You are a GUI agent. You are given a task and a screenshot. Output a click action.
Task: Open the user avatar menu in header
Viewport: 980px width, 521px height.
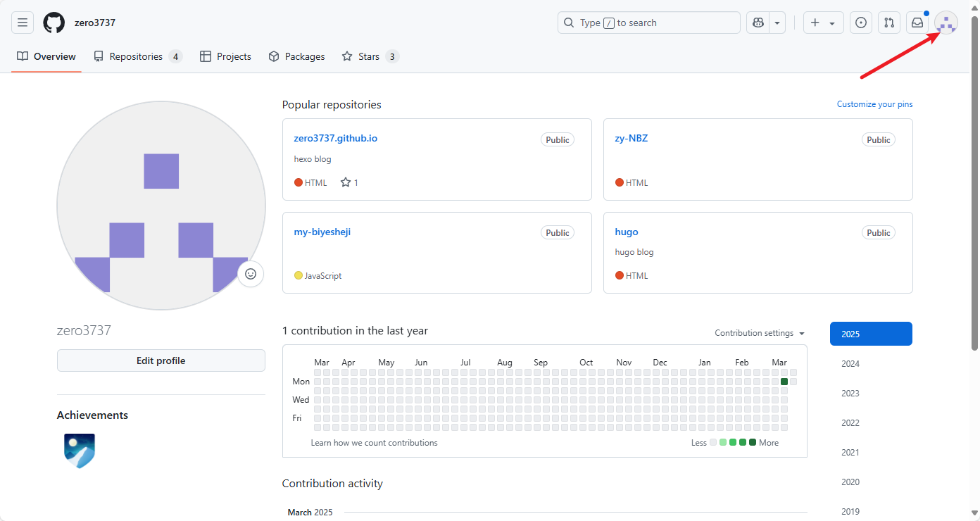(x=946, y=23)
